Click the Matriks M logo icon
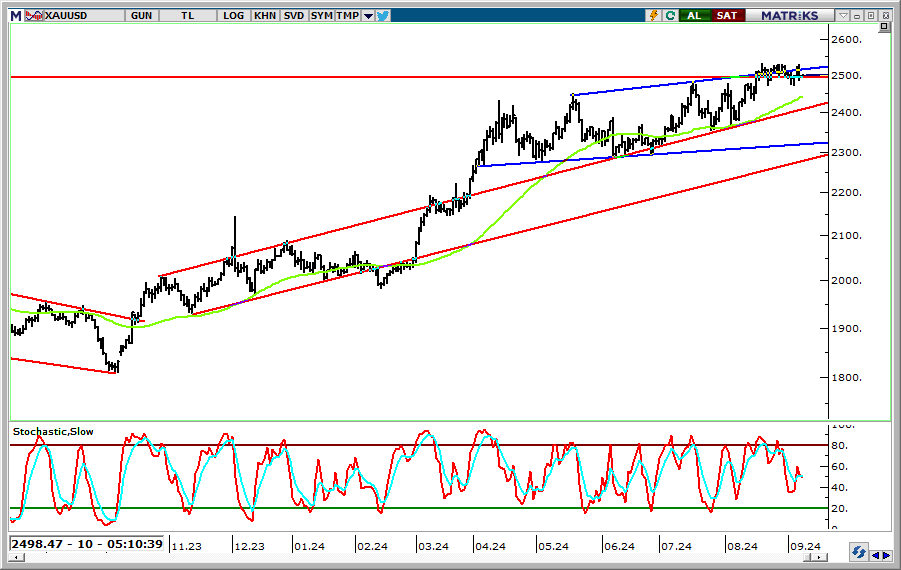The height and width of the screenshot is (570, 901). (x=14, y=15)
